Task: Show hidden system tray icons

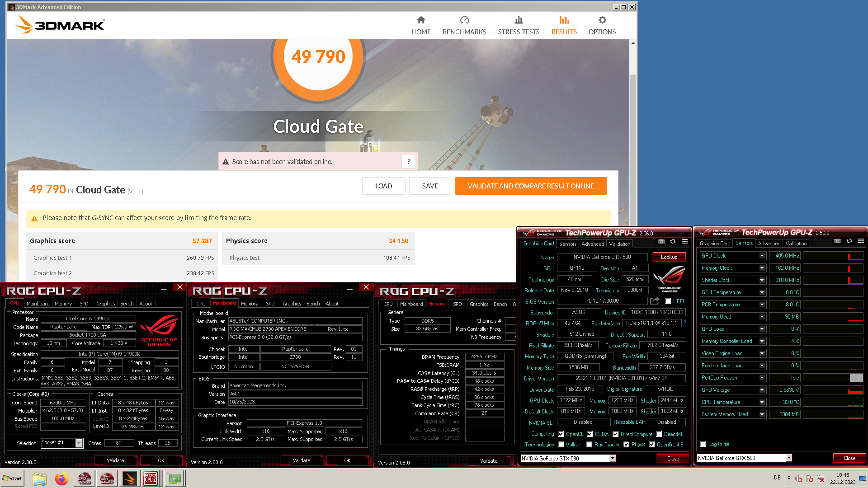Action: (x=789, y=478)
